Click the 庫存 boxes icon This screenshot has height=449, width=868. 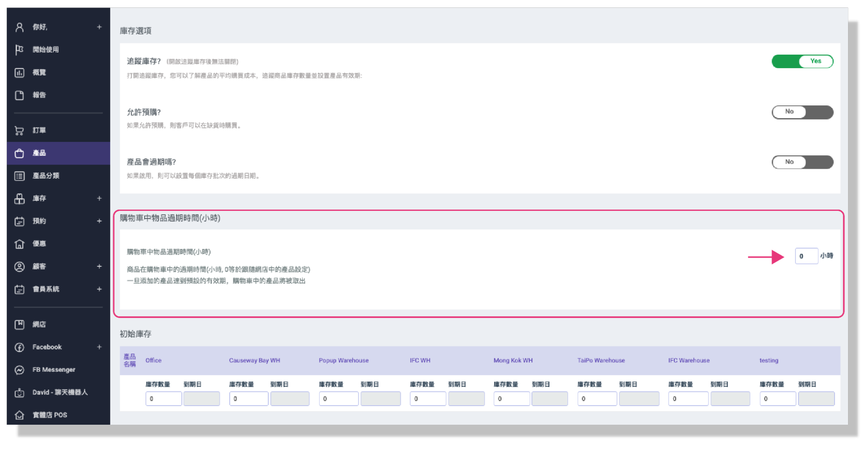point(19,199)
